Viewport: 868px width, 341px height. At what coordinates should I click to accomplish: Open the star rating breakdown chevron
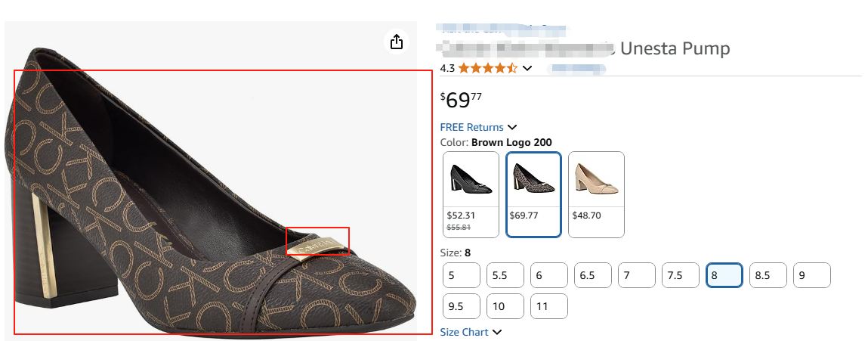(527, 68)
